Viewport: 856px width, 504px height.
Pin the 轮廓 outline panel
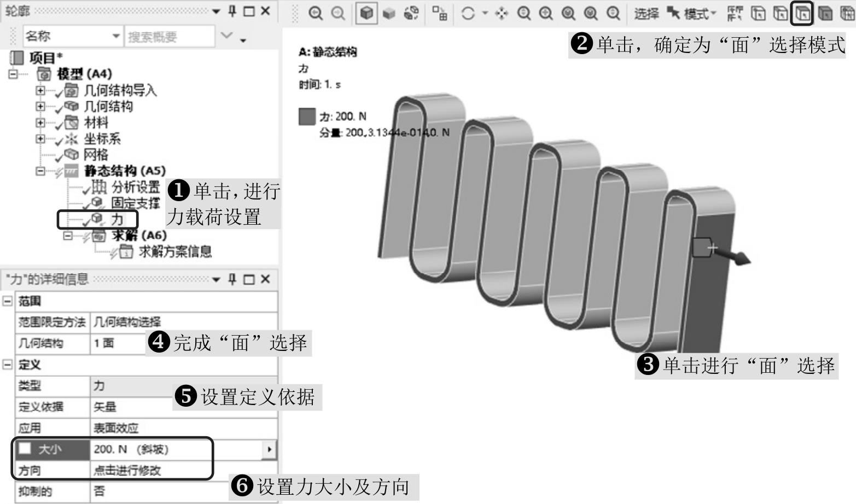pyautogui.click(x=232, y=11)
